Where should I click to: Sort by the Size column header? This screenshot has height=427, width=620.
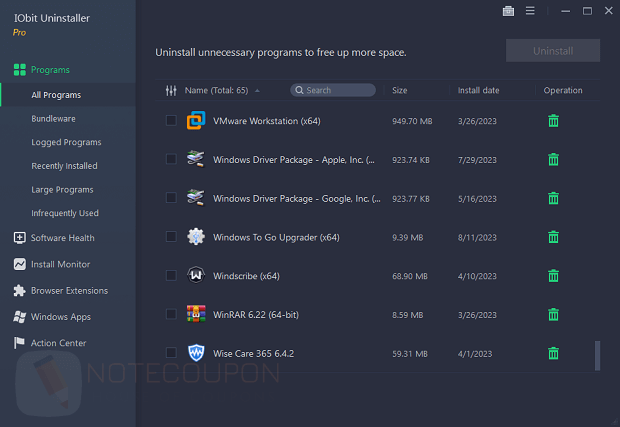coord(399,91)
